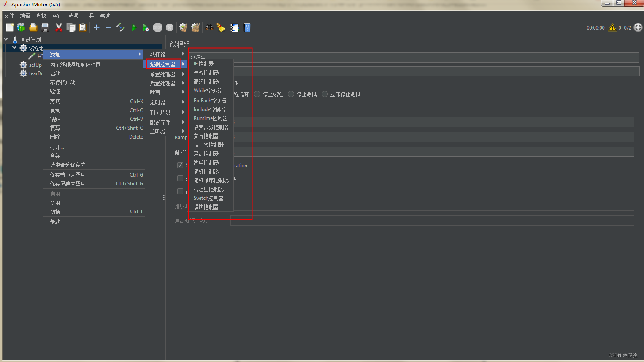Toggle the checked checkbox below loop count
Screen dimensions: 644x362
pos(180,165)
